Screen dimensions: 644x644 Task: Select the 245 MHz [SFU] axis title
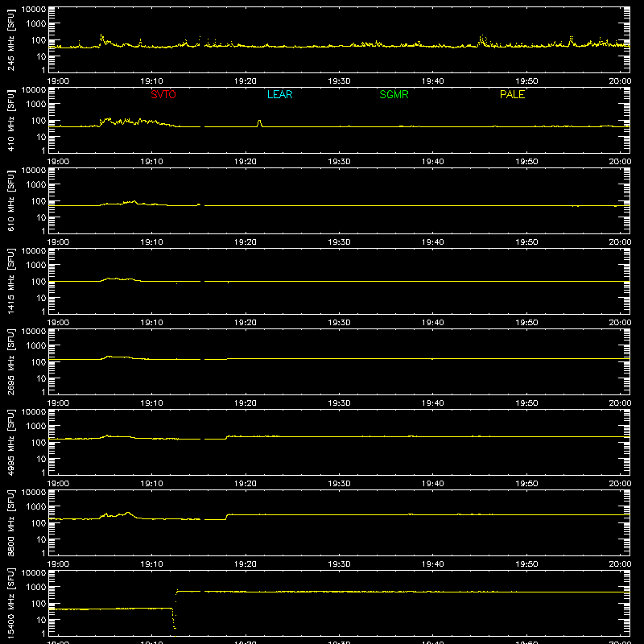10,39
